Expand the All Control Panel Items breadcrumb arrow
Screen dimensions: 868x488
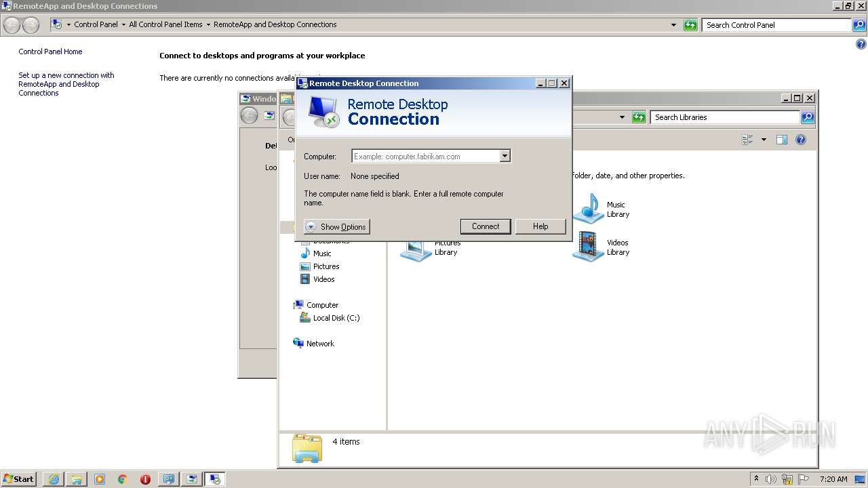[208, 24]
